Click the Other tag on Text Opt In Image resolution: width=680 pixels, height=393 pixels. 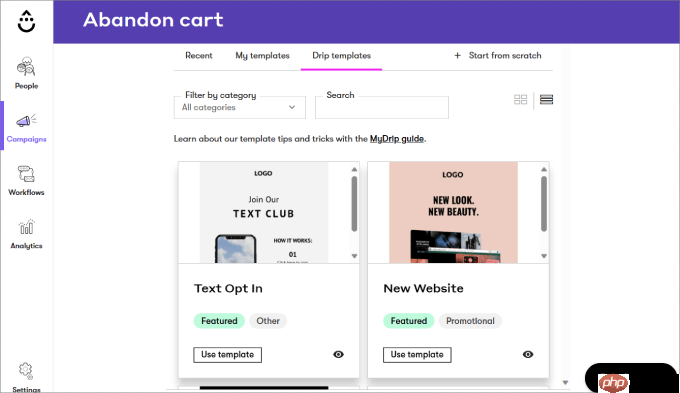tap(268, 321)
